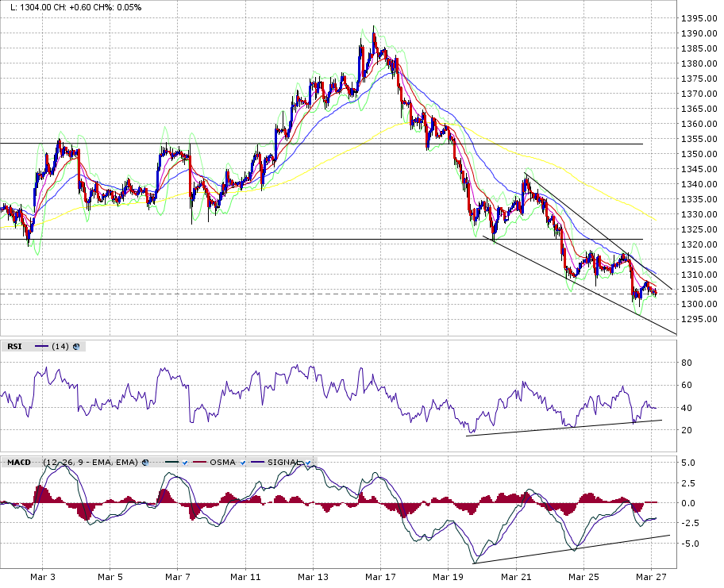Click the RSI purple line color swatch
The height and width of the screenshot is (588, 724).
[x=41, y=347]
